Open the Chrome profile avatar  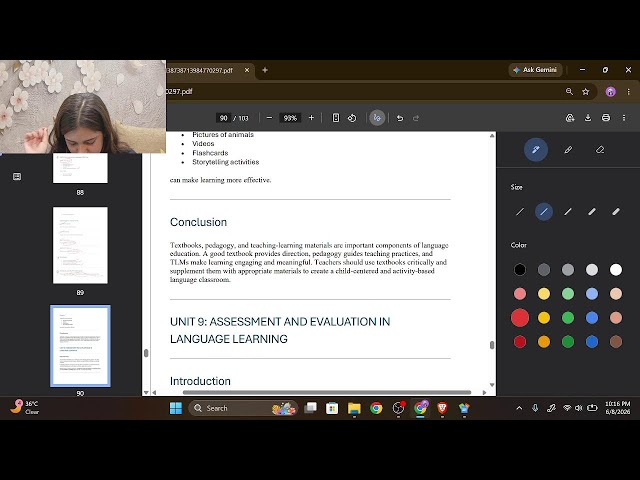pos(610,92)
